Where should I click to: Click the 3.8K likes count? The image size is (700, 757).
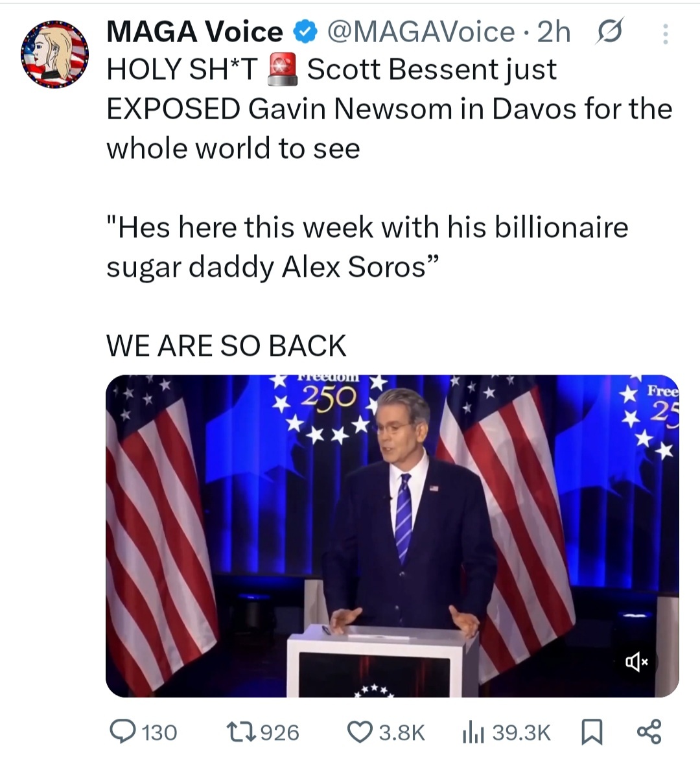401,732
